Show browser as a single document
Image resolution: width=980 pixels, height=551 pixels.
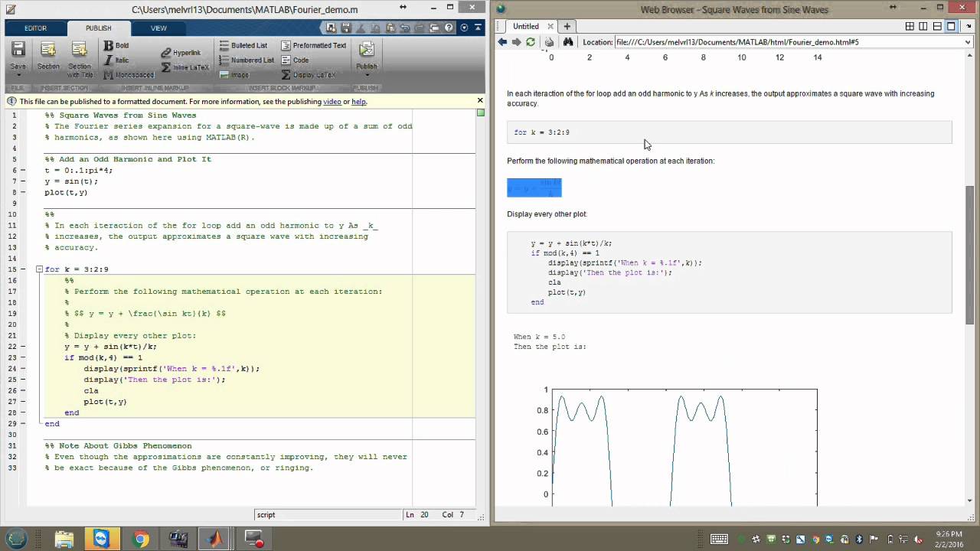(951, 26)
